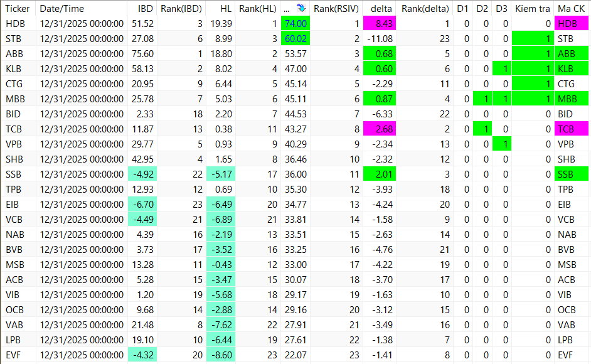Image resolution: width=591 pixels, height=364 pixels.
Task: Select the green 0.87 delta cell
Action: pos(380,99)
